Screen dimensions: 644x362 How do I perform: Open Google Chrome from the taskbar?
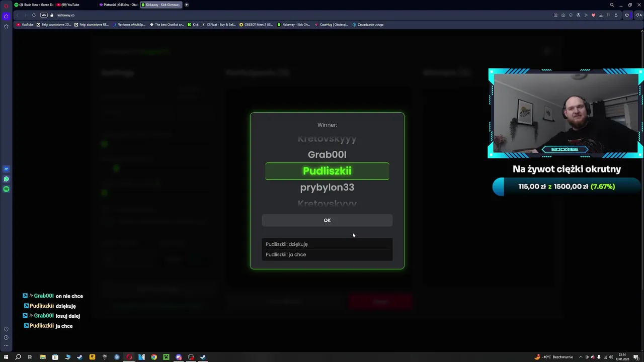[154, 357]
